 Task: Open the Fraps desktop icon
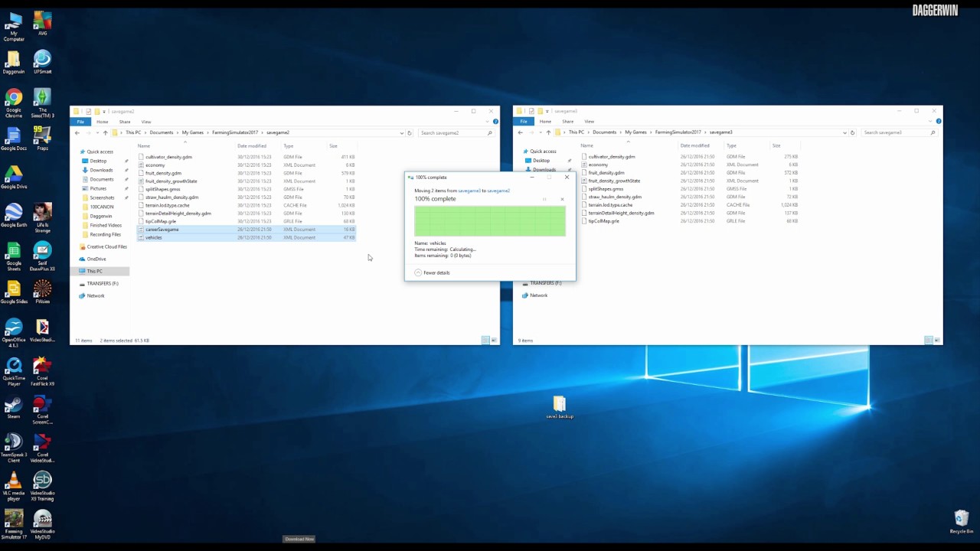point(42,139)
